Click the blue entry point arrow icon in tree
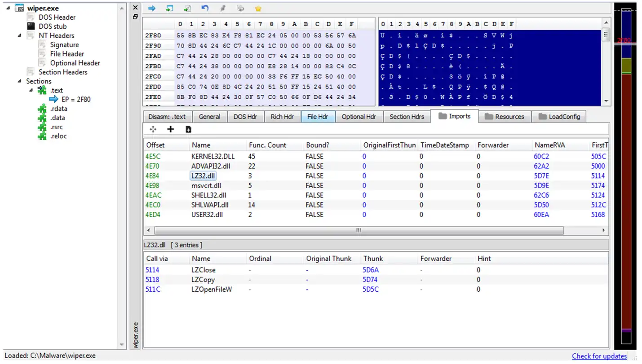The height and width of the screenshot is (364, 642). (54, 99)
